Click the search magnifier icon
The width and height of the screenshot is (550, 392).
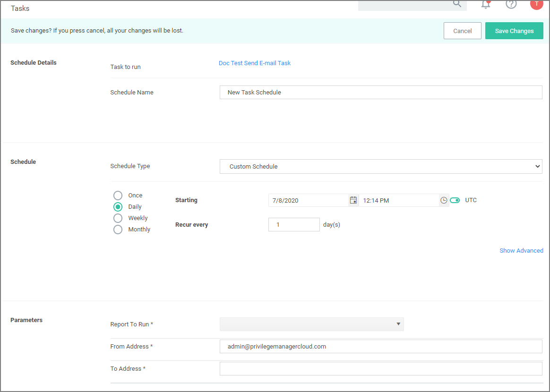457,4
